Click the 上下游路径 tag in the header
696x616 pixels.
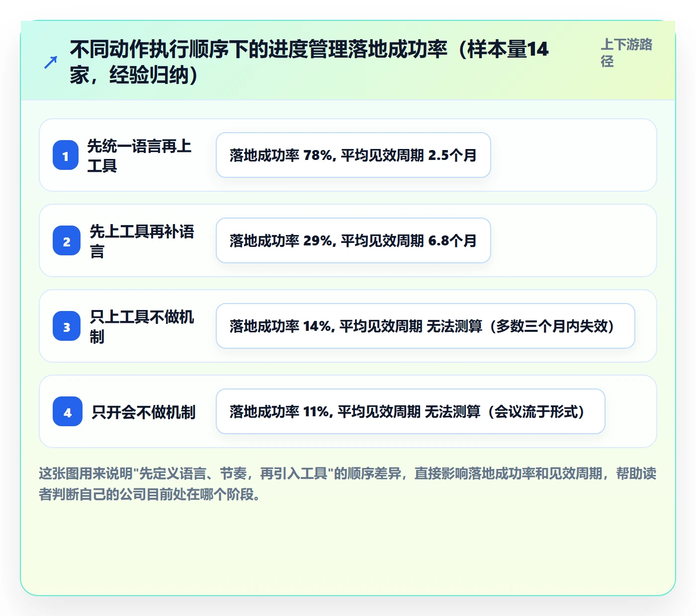coord(626,53)
